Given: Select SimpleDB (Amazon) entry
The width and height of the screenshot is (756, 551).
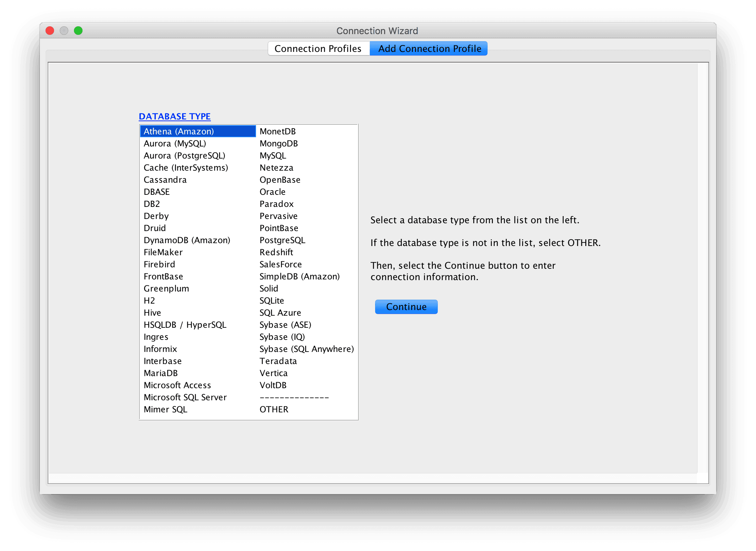Looking at the screenshot, I should click(307, 276).
